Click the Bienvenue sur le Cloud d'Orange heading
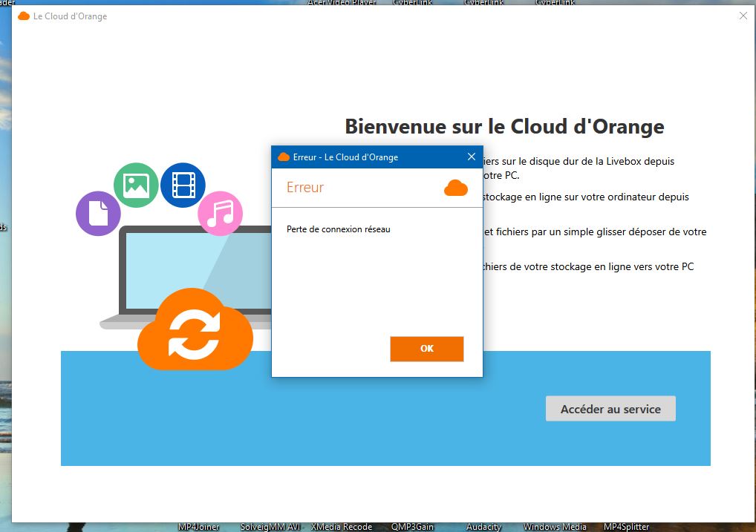The width and height of the screenshot is (756, 532). (x=504, y=126)
